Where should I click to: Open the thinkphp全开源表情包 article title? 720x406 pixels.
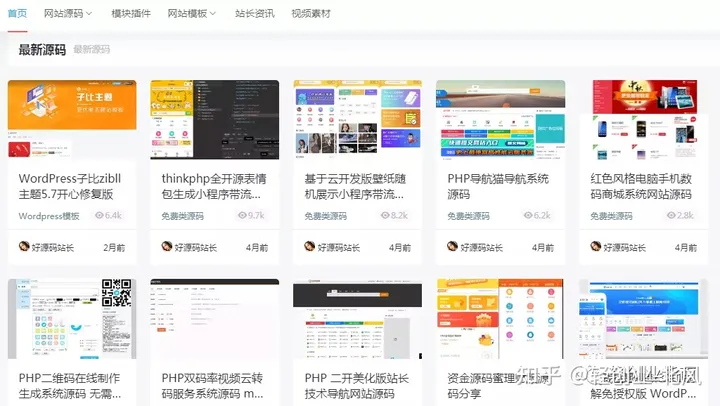click(x=214, y=186)
